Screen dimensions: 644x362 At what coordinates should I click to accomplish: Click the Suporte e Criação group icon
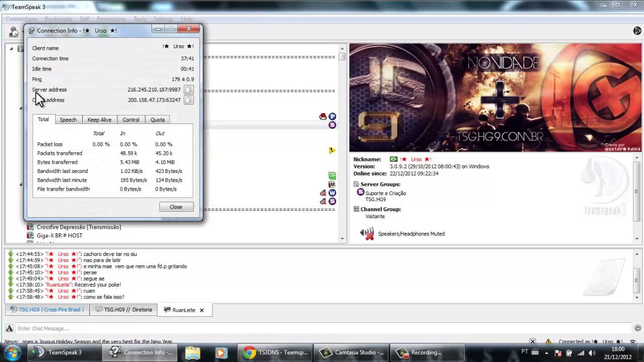pos(360,193)
